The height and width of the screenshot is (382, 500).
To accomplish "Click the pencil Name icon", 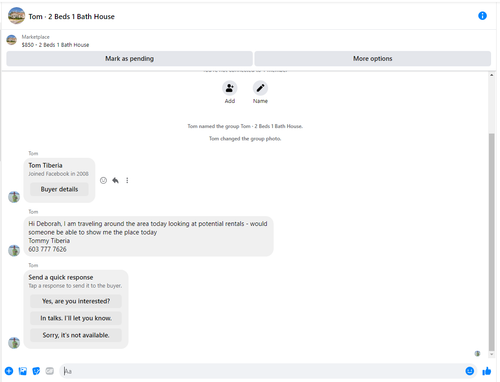I will [x=260, y=88].
